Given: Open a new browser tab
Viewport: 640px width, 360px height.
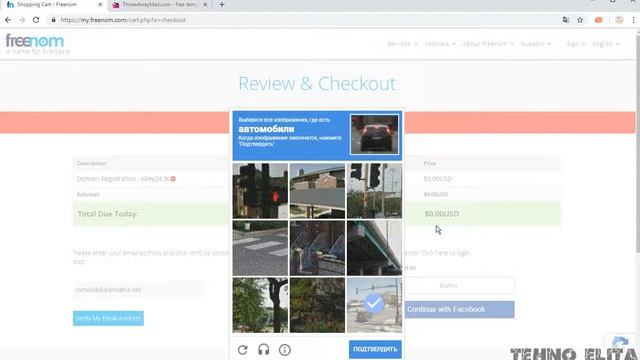Looking at the screenshot, I should pyautogui.click(x=222, y=4).
